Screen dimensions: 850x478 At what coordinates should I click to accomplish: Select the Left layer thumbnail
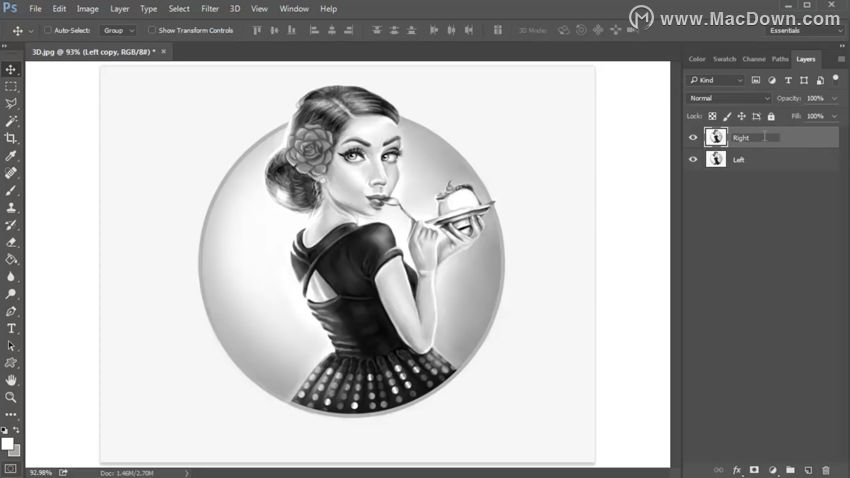(x=716, y=159)
